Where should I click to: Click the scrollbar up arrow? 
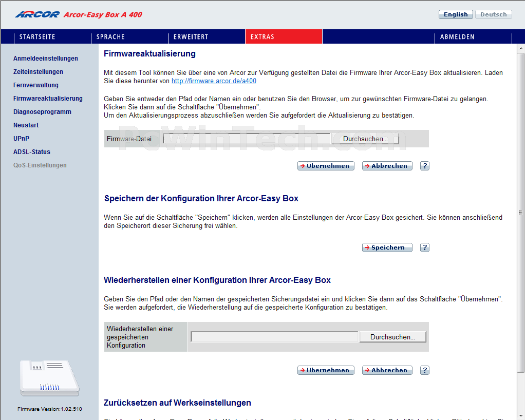[x=521, y=49]
